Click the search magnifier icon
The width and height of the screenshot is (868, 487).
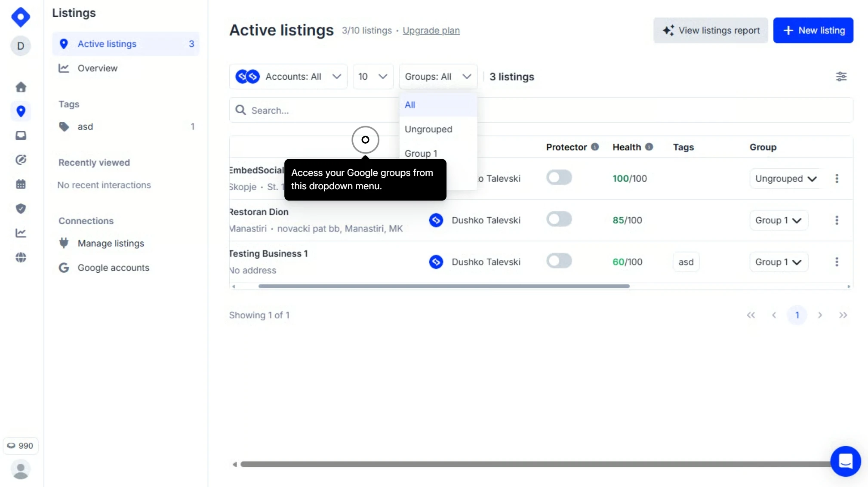(240, 110)
